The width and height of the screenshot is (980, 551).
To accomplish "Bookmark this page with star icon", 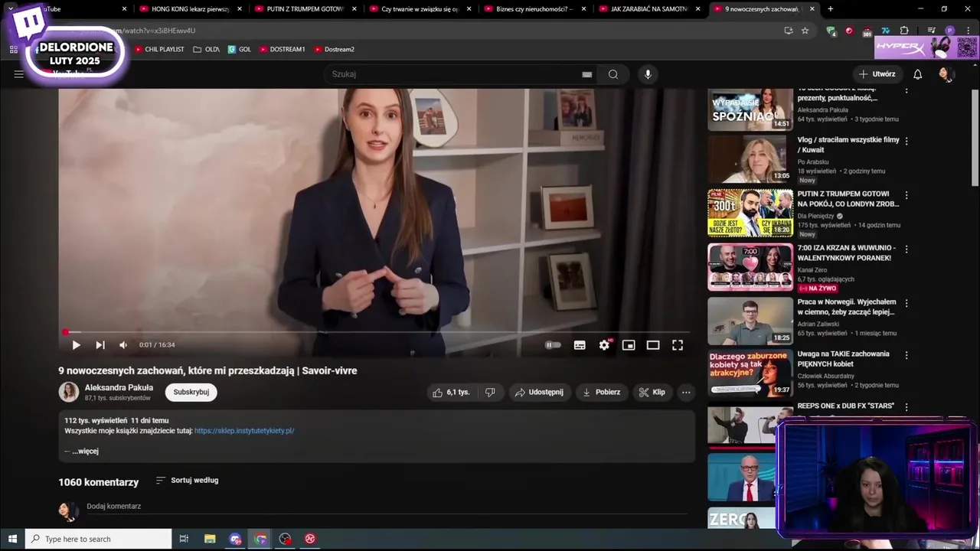I will tap(805, 31).
